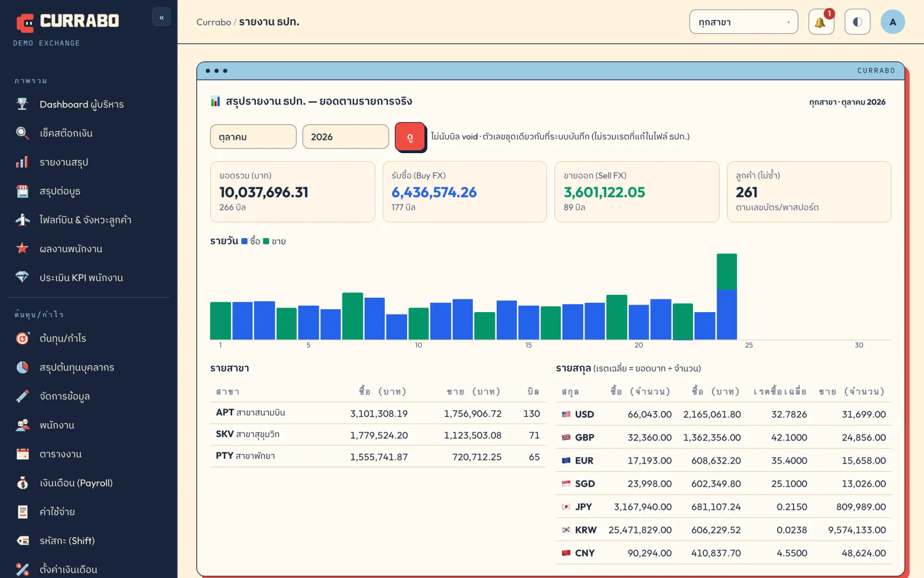Image resolution: width=924 pixels, height=578 pixels.
Task: Toggle dark mode with half-circle icon
Action: point(857,22)
